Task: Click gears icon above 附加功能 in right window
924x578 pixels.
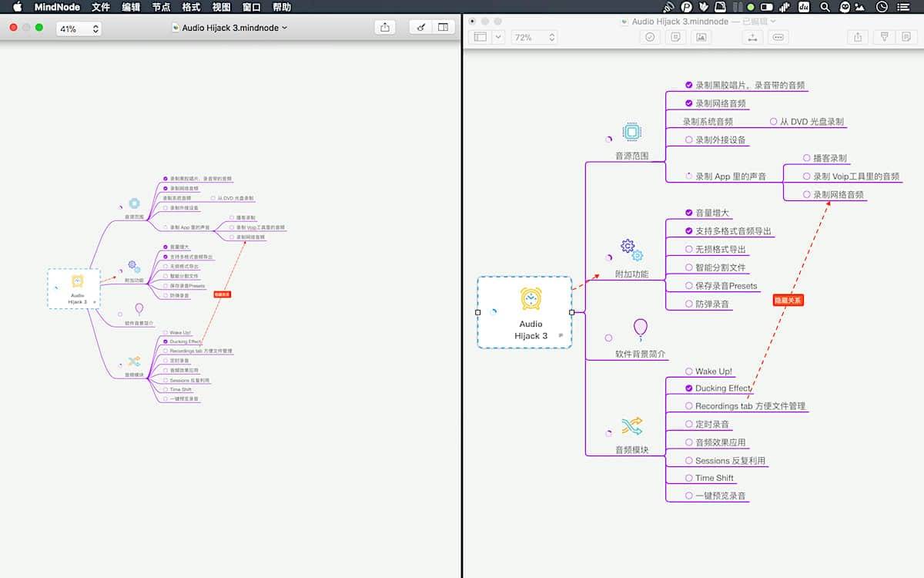Action: (631, 250)
